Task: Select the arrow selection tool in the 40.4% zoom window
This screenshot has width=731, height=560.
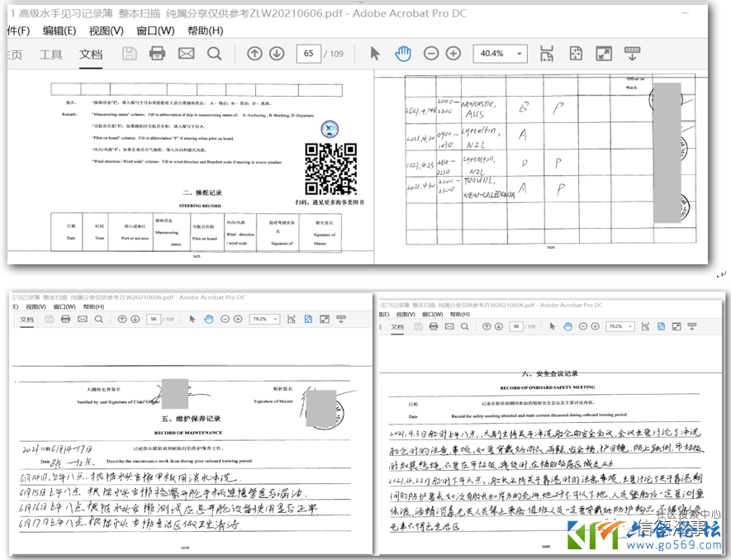Action: tap(375, 54)
